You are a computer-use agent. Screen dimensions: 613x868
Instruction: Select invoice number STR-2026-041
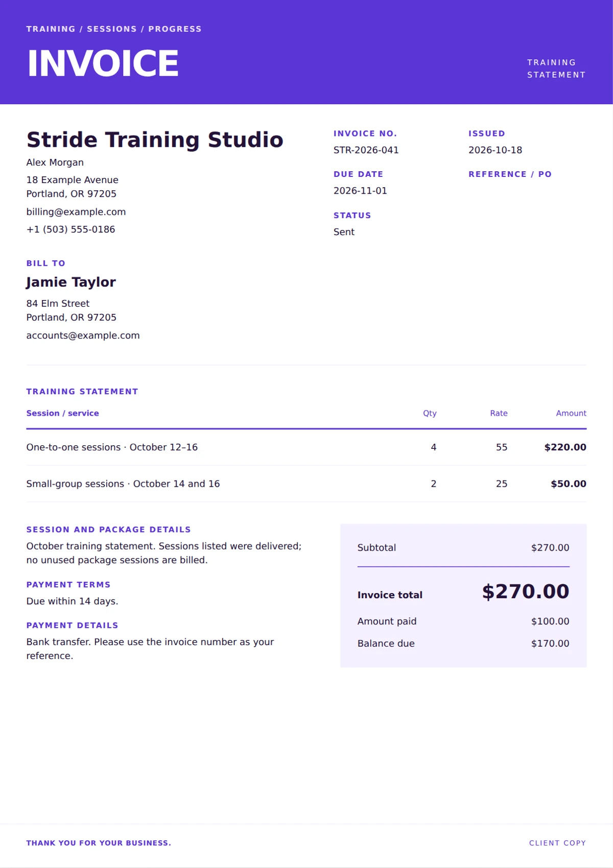point(366,150)
